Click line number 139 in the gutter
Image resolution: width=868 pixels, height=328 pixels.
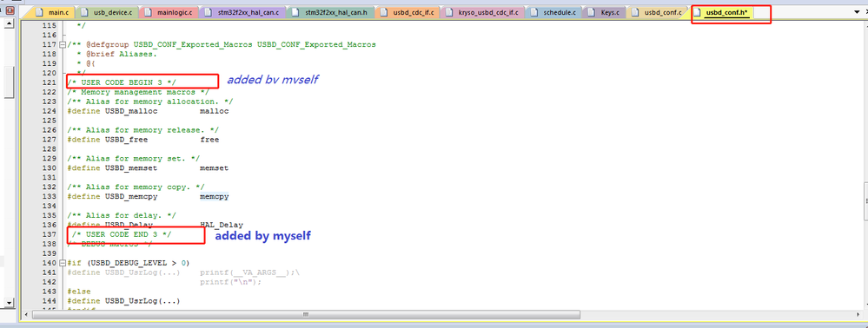point(50,253)
